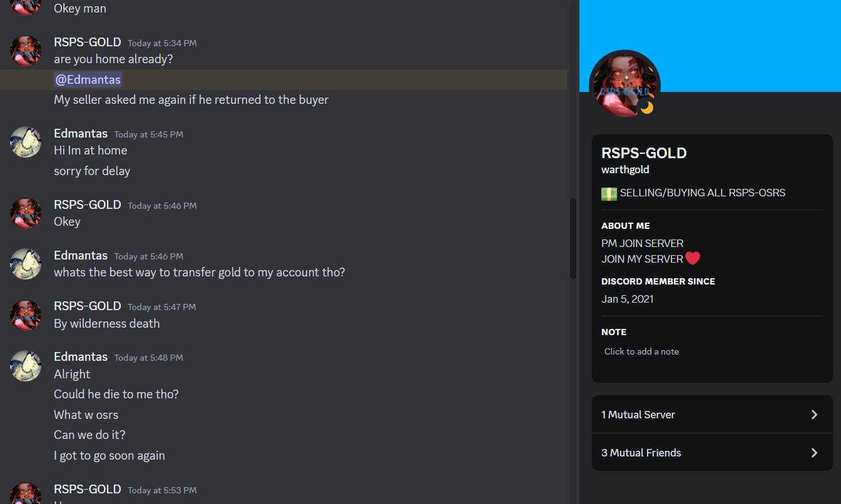Expand the 3 Mutual Friends row

[712, 452]
